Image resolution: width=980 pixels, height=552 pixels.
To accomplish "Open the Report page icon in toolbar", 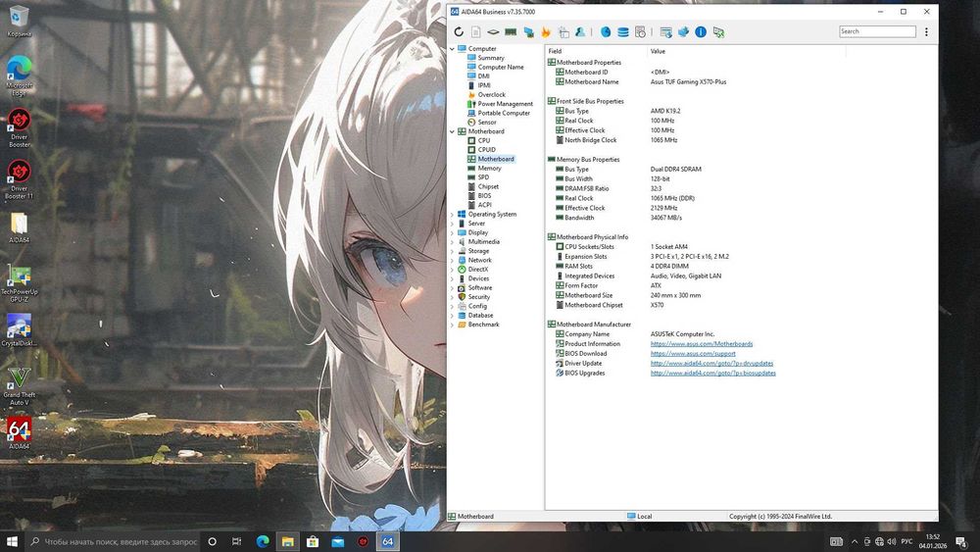I will click(x=475, y=32).
